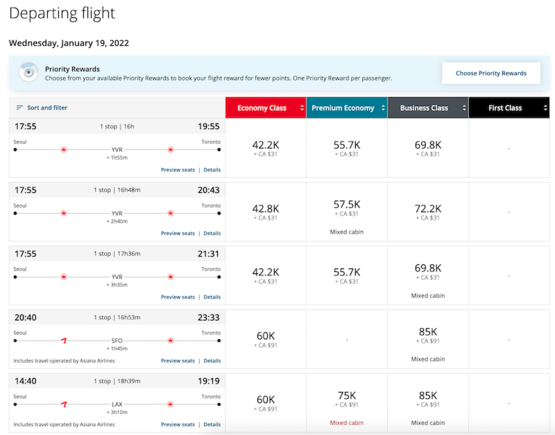Preview seats for 14:40 departure flight

click(x=178, y=424)
